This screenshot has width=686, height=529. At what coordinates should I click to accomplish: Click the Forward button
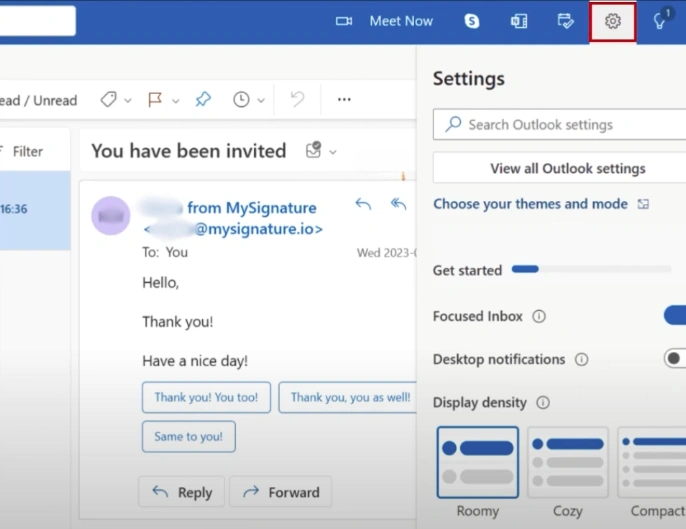pos(280,492)
